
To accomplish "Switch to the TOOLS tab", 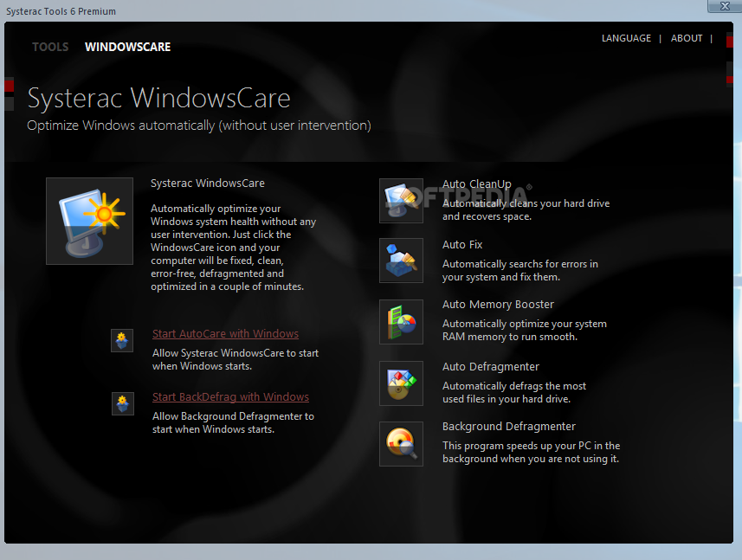I will [50, 47].
